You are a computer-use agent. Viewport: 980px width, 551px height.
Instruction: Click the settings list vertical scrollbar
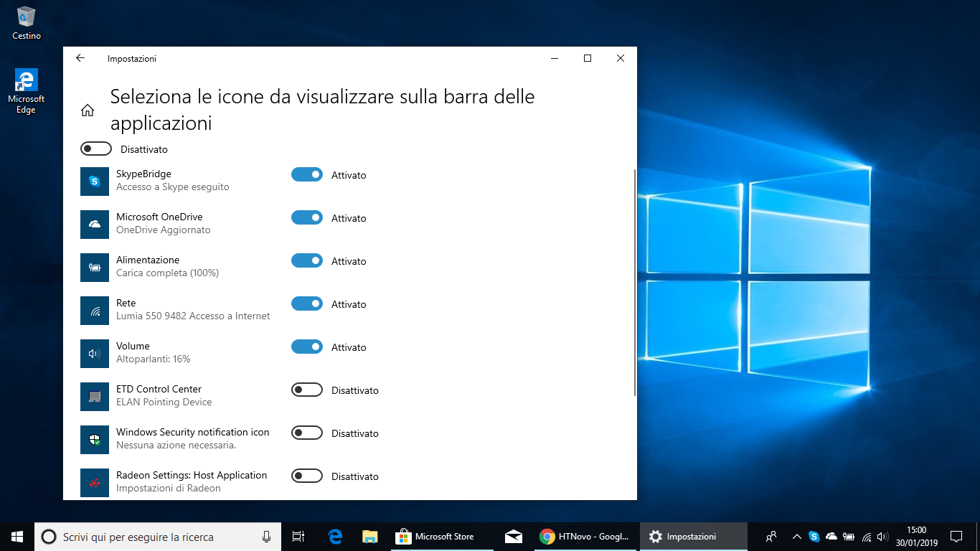click(634, 282)
